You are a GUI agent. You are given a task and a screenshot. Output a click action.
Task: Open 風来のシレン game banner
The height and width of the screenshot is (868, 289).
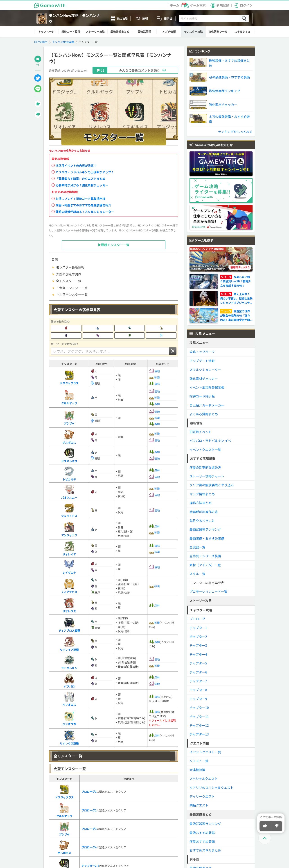pyautogui.click(x=221, y=259)
